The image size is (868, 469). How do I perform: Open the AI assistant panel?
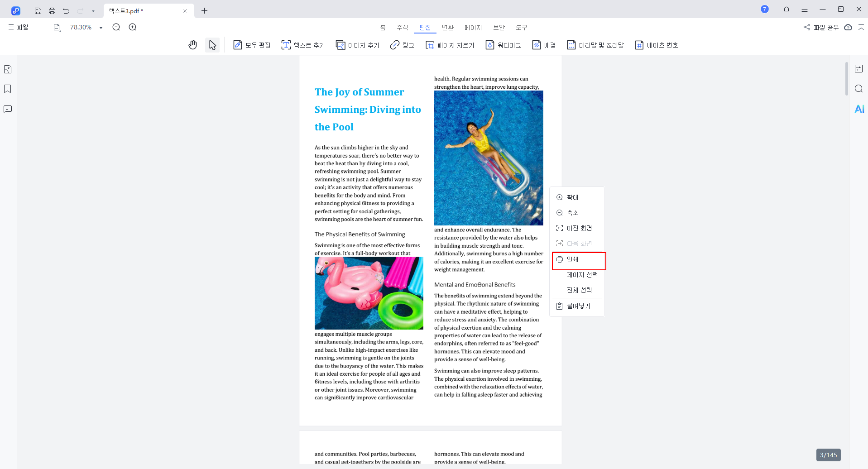(x=859, y=109)
